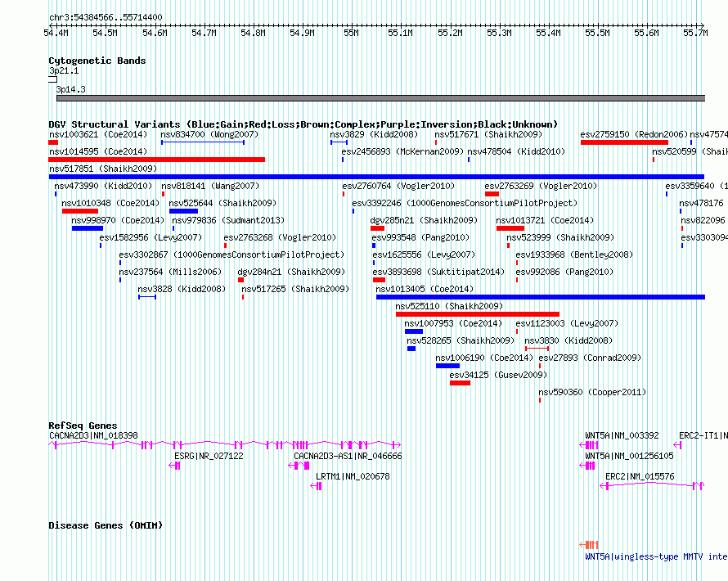Click the esv2763268 (Vogler2010) label
728x581 pixels.
point(280,238)
